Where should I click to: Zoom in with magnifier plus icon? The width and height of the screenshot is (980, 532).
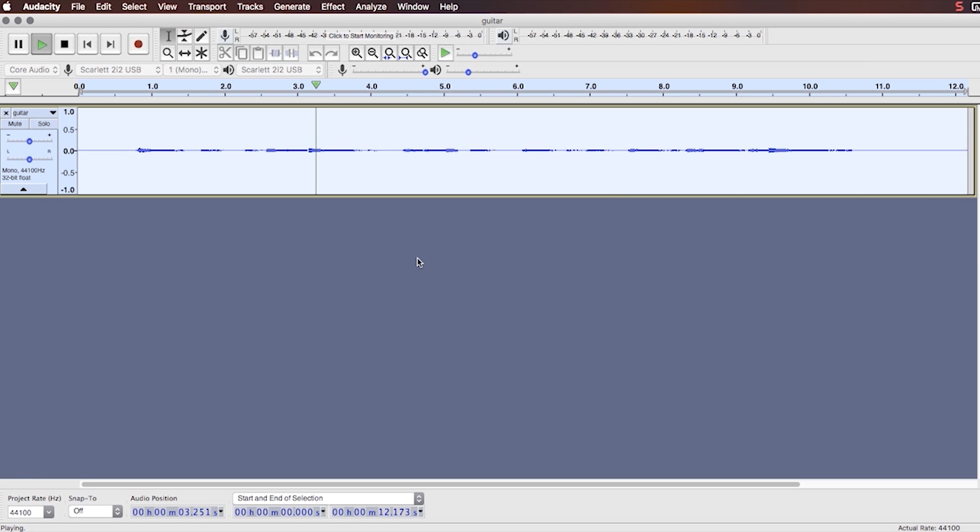click(356, 53)
